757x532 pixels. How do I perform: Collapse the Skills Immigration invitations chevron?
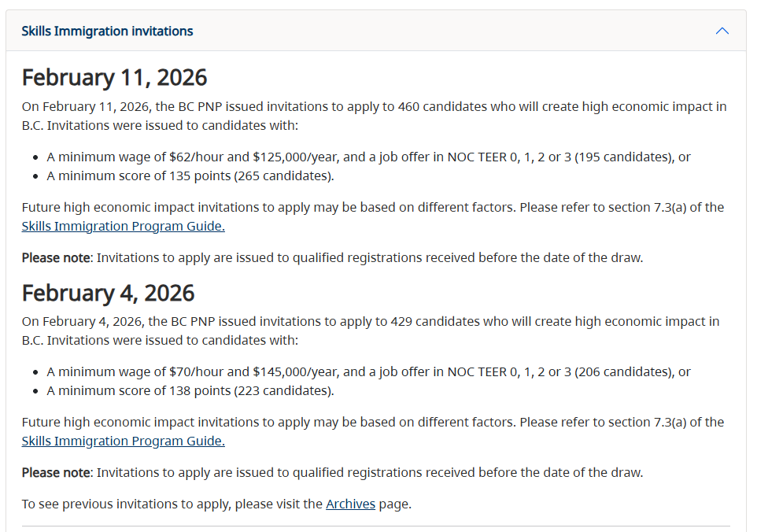click(722, 31)
